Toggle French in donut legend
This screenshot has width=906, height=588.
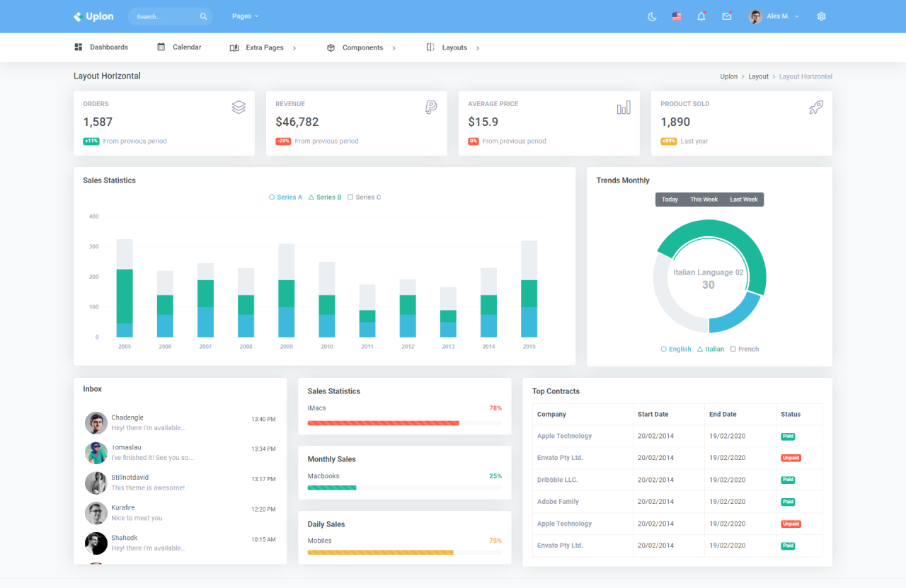click(745, 349)
